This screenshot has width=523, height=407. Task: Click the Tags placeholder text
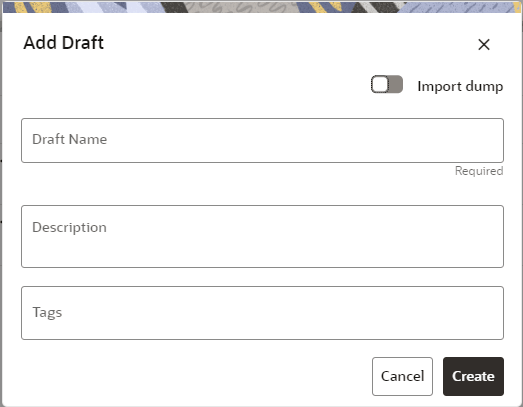click(x=47, y=313)
